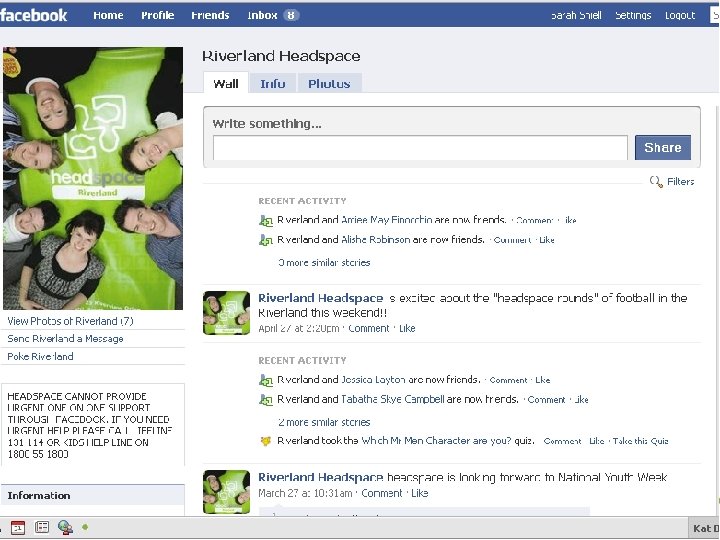The height and width of the screenshot is (540, 720).
Task: Open View Photos of Riverland (7)
Action: pos(70,321)
